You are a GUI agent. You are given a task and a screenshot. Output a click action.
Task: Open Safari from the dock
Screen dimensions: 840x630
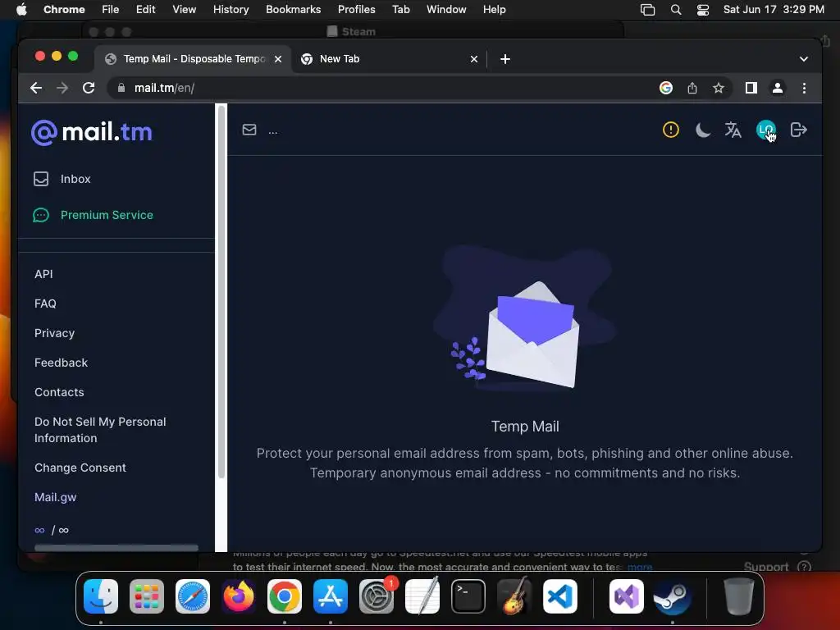(193, 596)
